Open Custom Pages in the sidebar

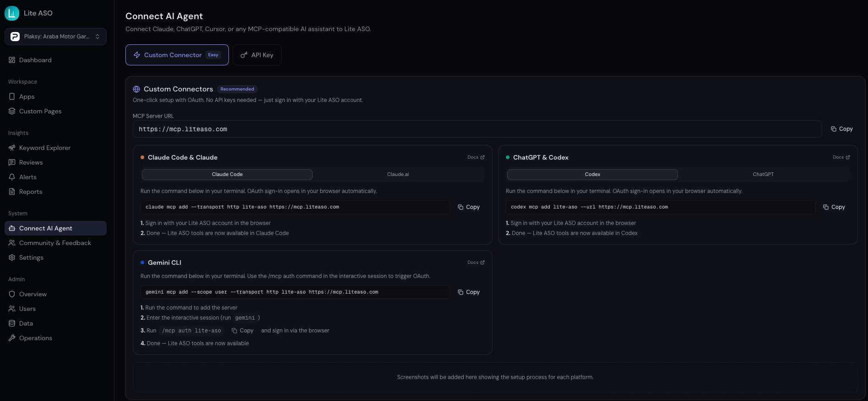pyautogui.click(x=55, y=111)
